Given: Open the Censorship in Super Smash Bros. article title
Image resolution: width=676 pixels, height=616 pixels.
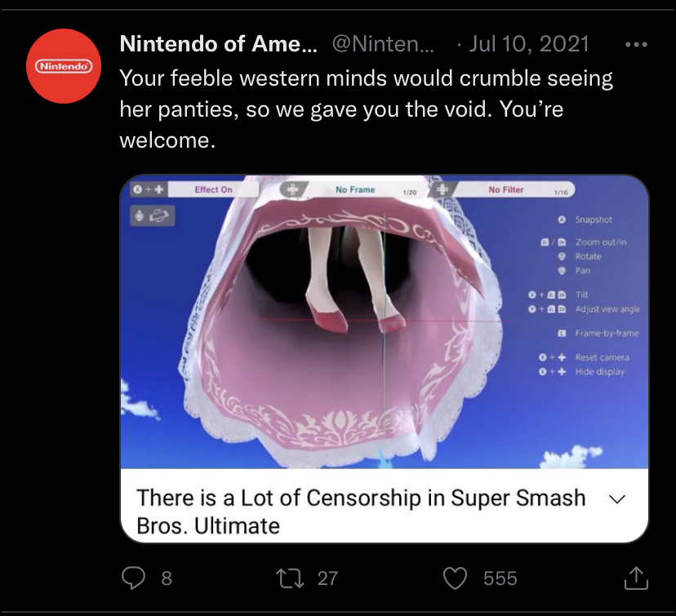Looking at the screenshot, I should (x=361, y=511).
